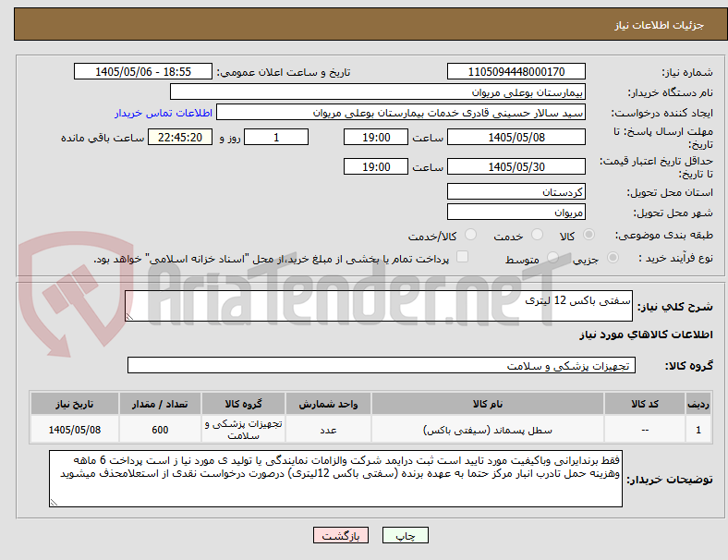Select the جزیی purchase type radio
The image size is (728, 560).
point(613,258)
